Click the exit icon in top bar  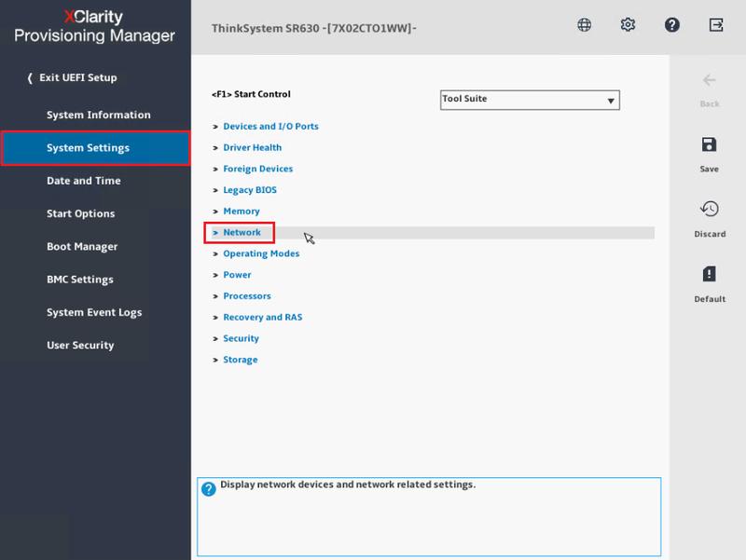(716, 25)
